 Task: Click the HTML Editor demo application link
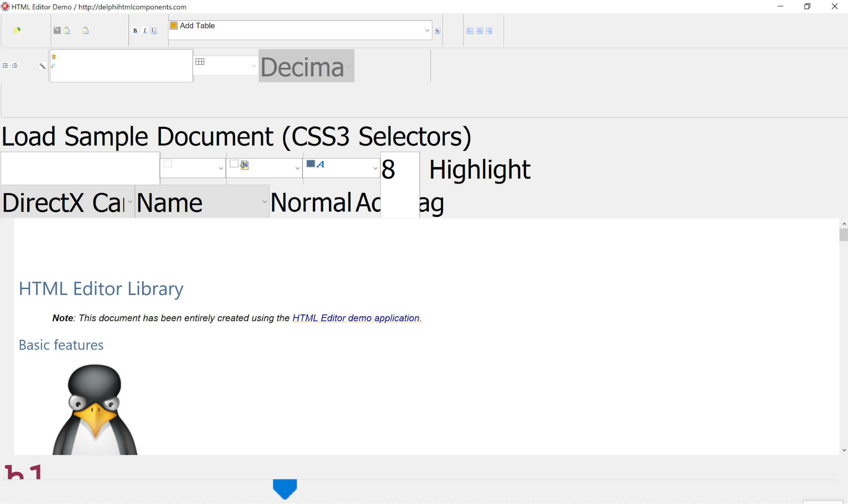(357, 318)
